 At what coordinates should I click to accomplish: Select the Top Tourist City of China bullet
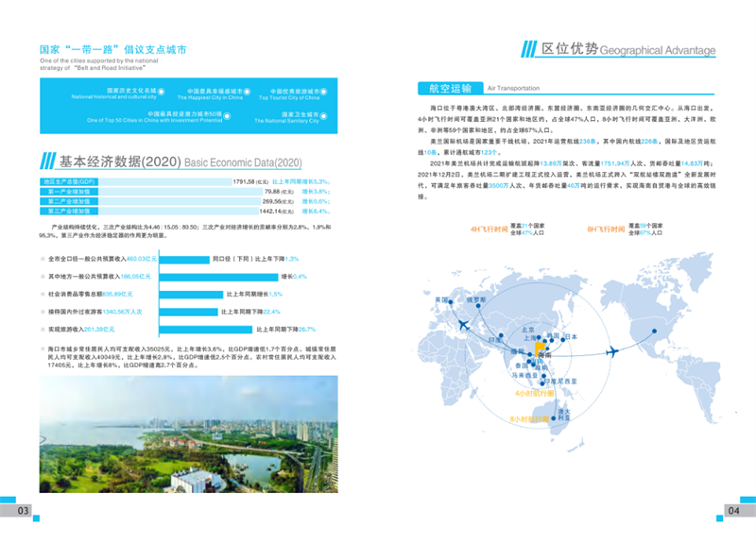pyautogui.click(x=321, y=93)
